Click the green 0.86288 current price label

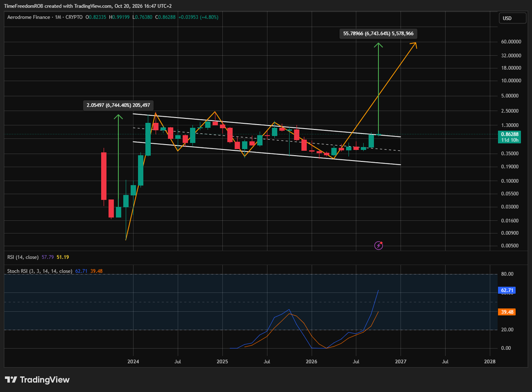pos(510,134)
